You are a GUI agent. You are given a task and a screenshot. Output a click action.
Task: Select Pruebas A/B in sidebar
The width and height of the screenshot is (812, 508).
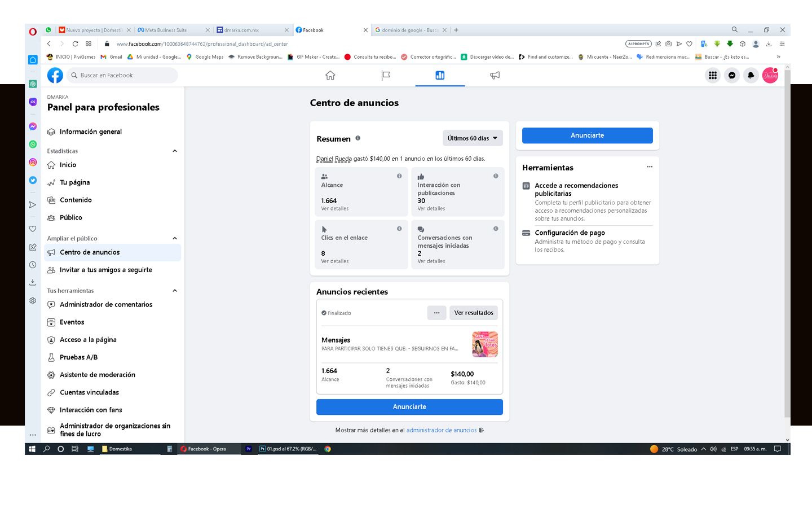(x=78, y=357)
